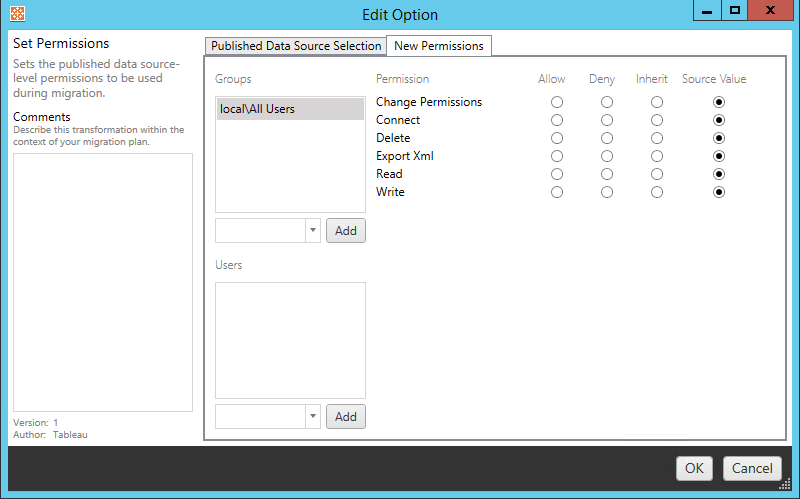Switch to Published Data Source Selection tab
This screenshot has height=499, width=800.
[296, 46]
